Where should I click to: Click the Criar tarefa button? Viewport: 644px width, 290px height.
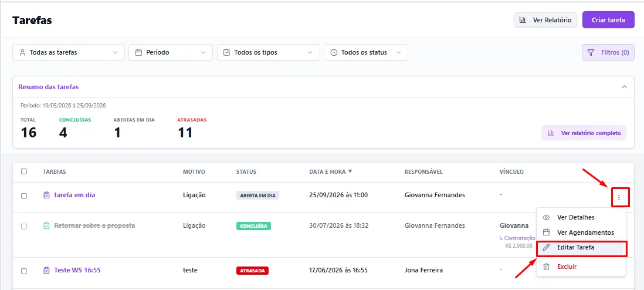pyautogui.click(x=608, y=20)
